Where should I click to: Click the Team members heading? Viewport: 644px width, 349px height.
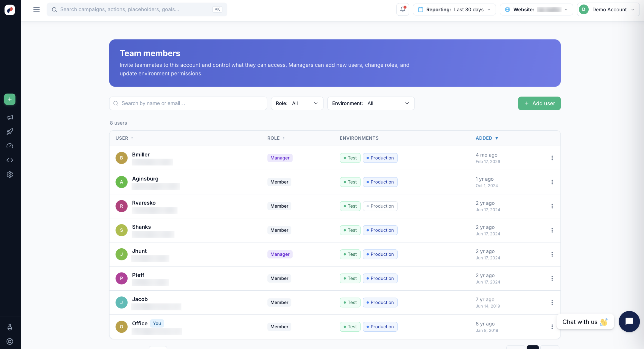tap(150, 53)
